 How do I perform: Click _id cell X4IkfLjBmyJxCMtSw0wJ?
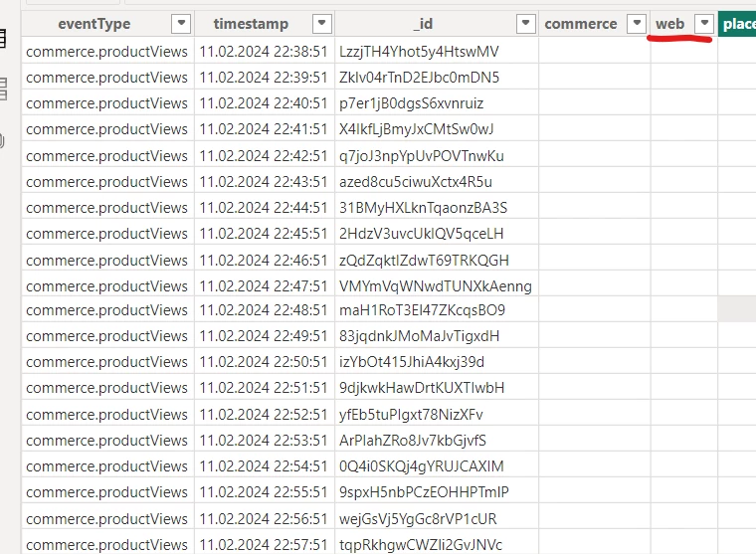click(437, 129)
